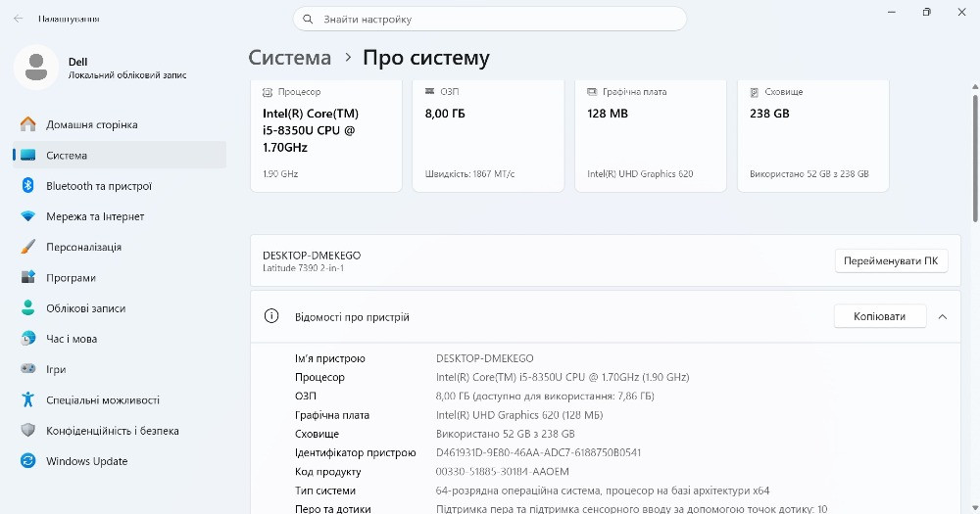Viewport: 980px width, 514px height.
Task: Click the Сховище storage icon on card
Action: 755,92
